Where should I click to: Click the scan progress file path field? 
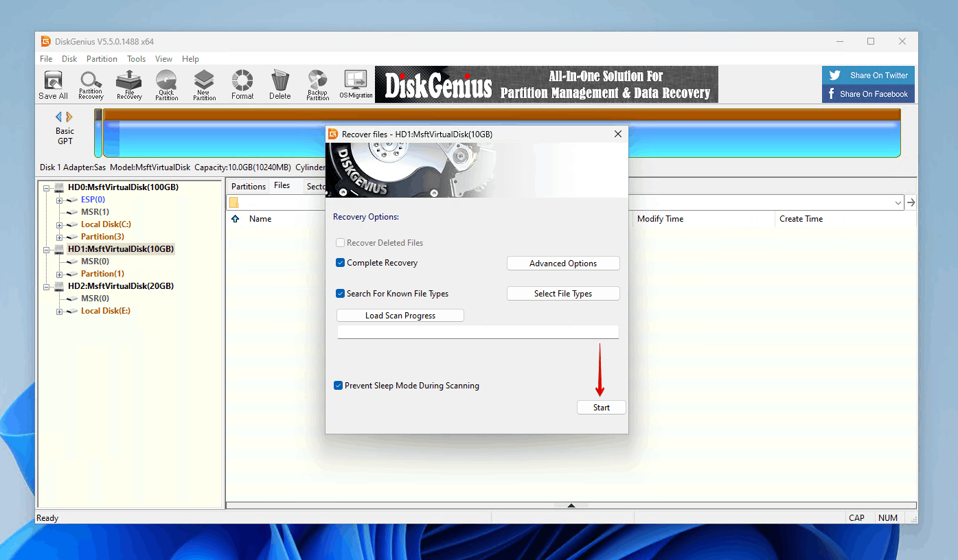tap(478, 332)
